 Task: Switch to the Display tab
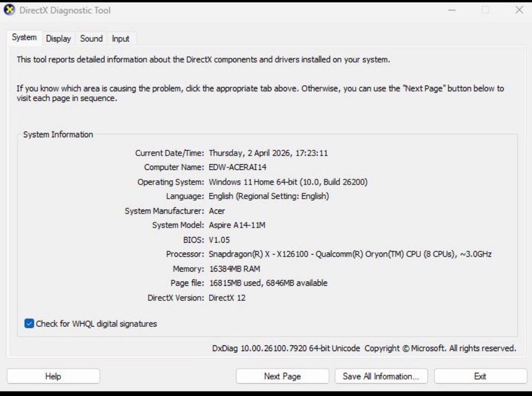coord(58,39)
